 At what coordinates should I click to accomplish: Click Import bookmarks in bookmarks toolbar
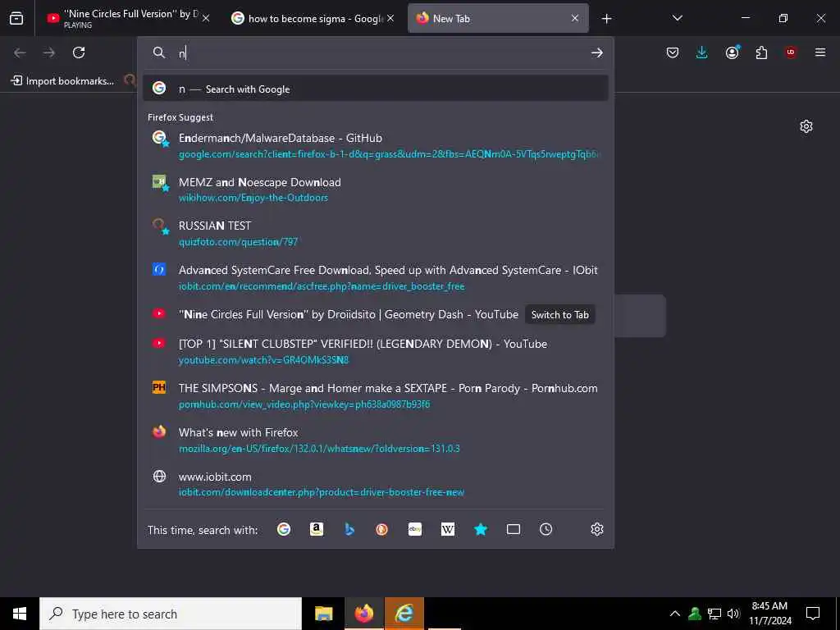62,81
